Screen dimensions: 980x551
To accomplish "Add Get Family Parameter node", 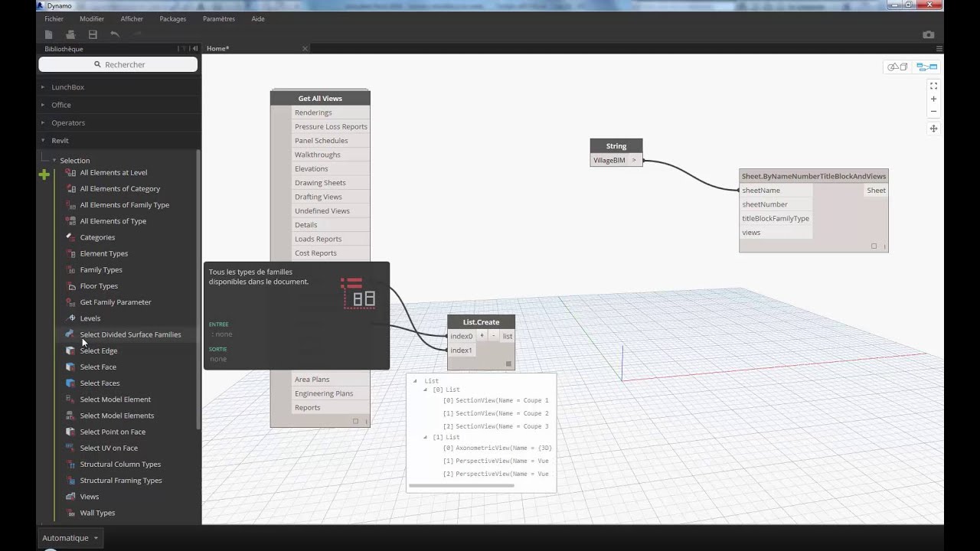I will (116, 302).
